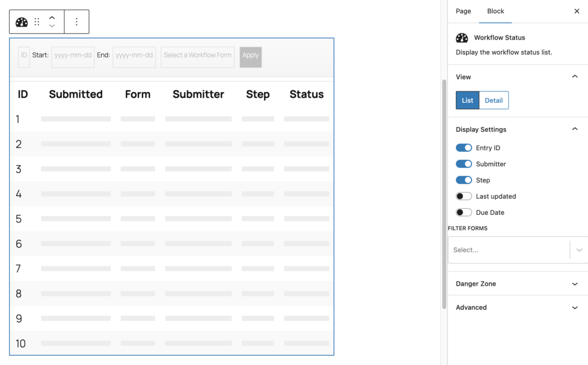
Task: Toggle the Entry ID switch off
Action: point(464,148)
